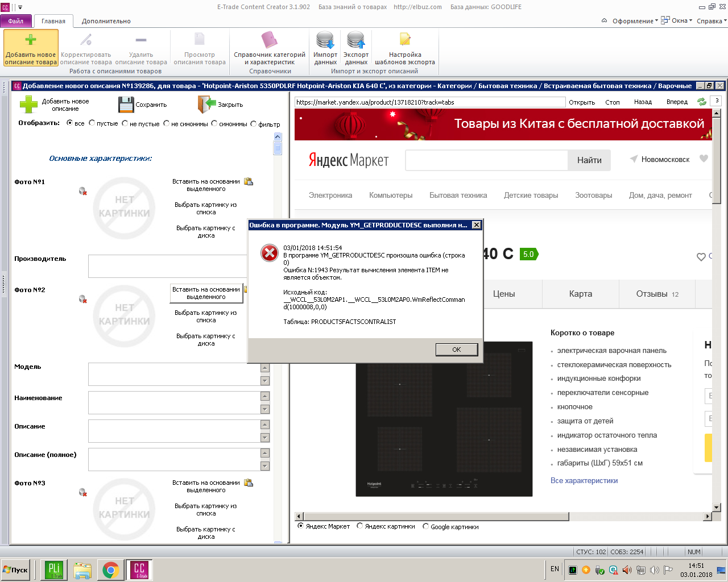This screenshot has height=582, width=728.
Task: Open the 'Цены' tab on product page
Action: click(x=504, y=294)
